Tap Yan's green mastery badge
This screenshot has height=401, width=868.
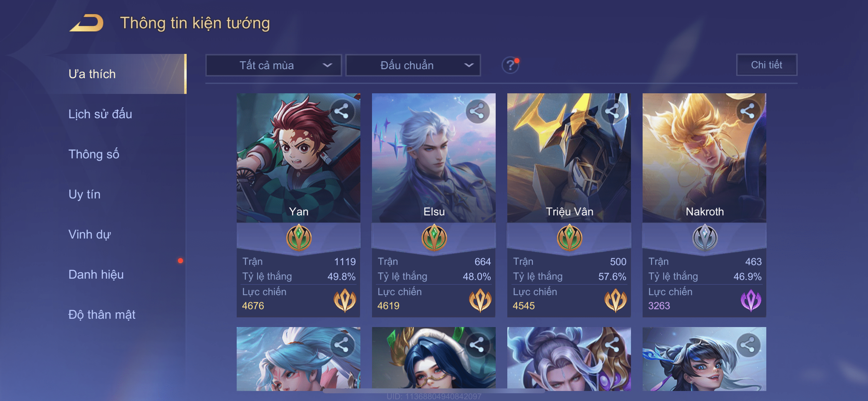(x=299, y=238)
